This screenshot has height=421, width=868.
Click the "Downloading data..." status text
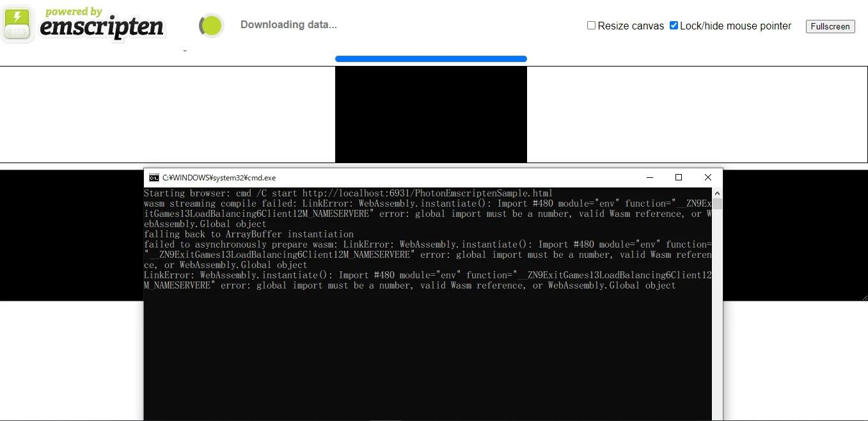click(288, 25)
